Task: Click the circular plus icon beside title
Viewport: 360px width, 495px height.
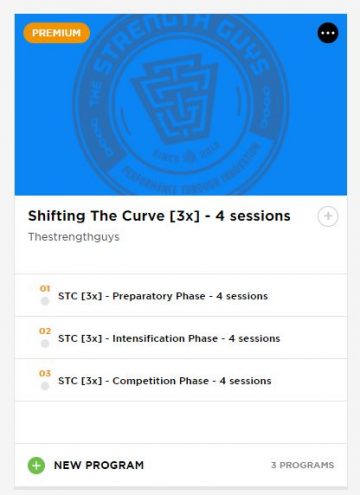Action: [328, 216]
